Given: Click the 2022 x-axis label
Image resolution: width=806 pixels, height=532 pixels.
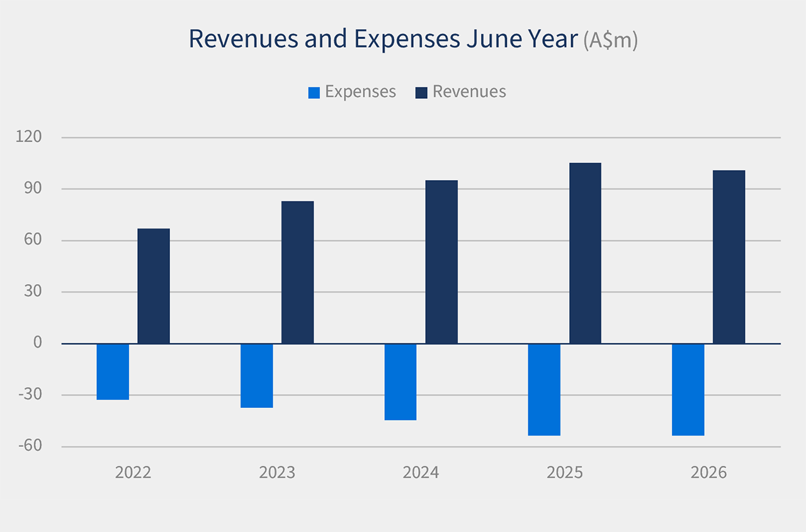Looking at the screenshot, I should tap(133, 472).
